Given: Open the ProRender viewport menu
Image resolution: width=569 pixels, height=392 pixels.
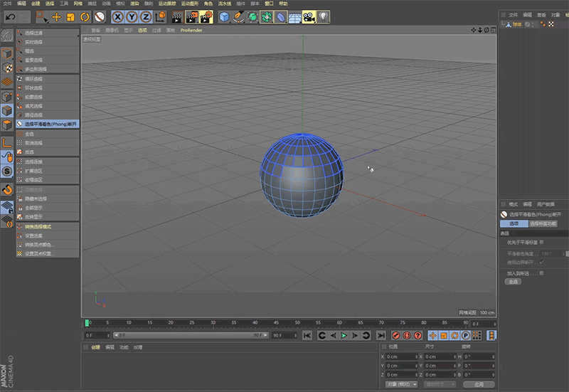Looking at the screenshot, I should 191,30.
